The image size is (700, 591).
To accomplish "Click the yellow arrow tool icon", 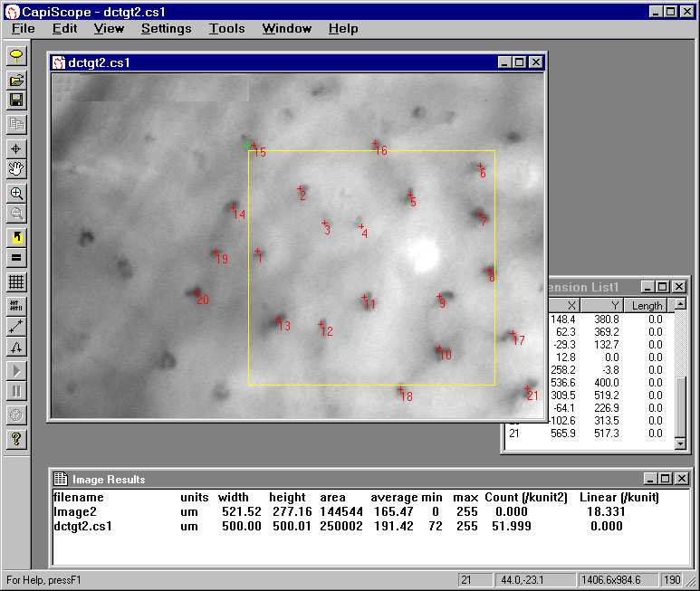I will coord(16,237).
